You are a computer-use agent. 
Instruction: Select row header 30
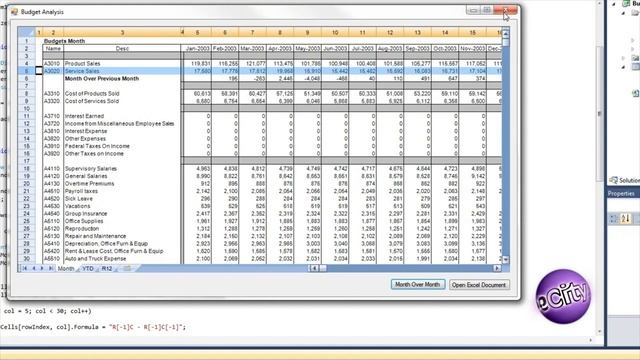(27, 259)
